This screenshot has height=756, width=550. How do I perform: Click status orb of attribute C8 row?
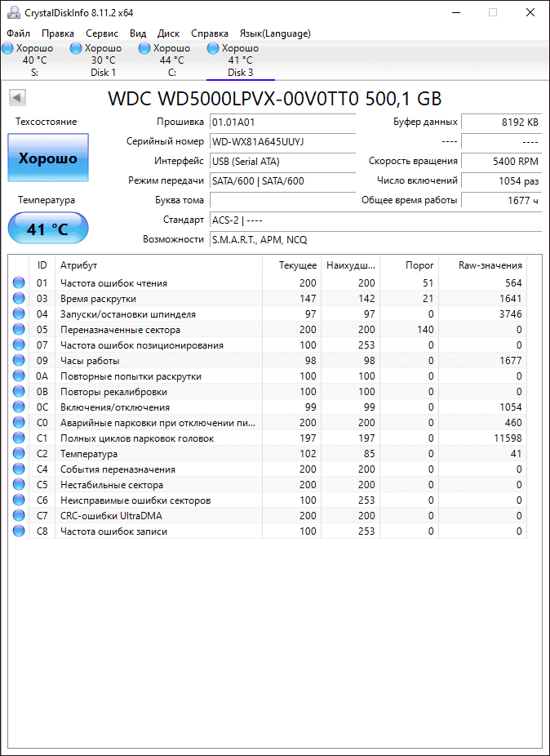(x=18, y=531)
